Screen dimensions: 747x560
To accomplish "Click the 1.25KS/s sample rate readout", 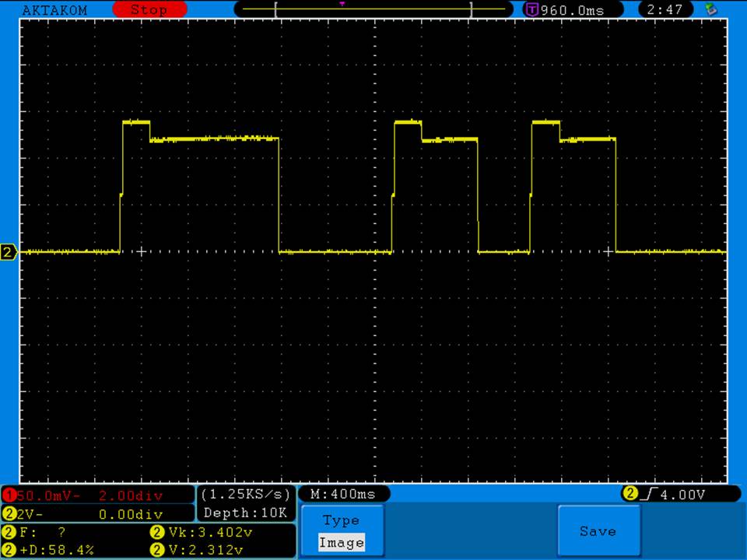I will 246,494.
